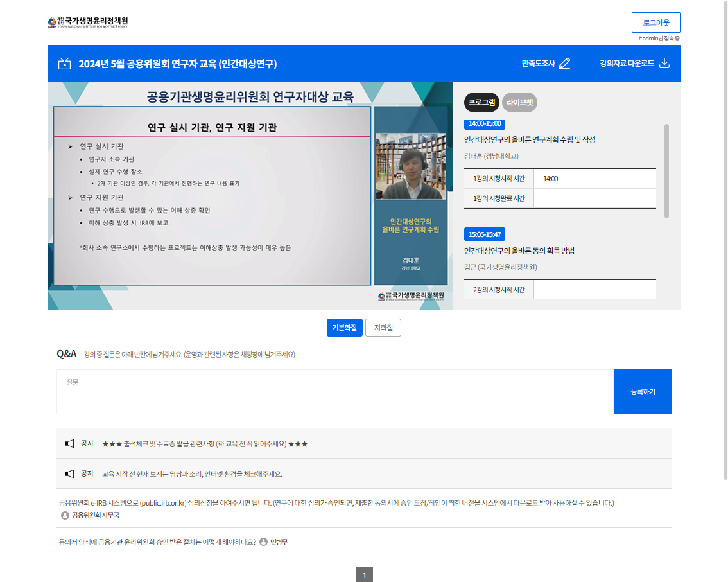728x582 pixels.
Task: Switch video quality to 기본화질
Action: pyautogui.click(x=345, y=328)
